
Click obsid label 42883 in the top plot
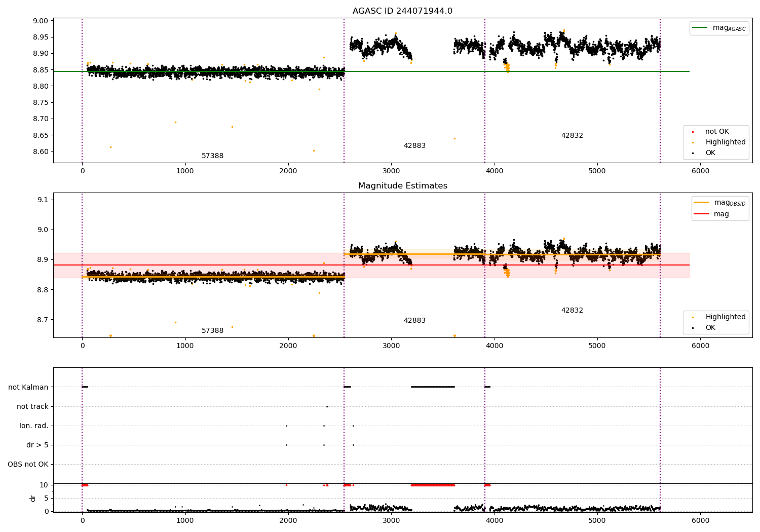pyautogui.click(x=414, y=146)
